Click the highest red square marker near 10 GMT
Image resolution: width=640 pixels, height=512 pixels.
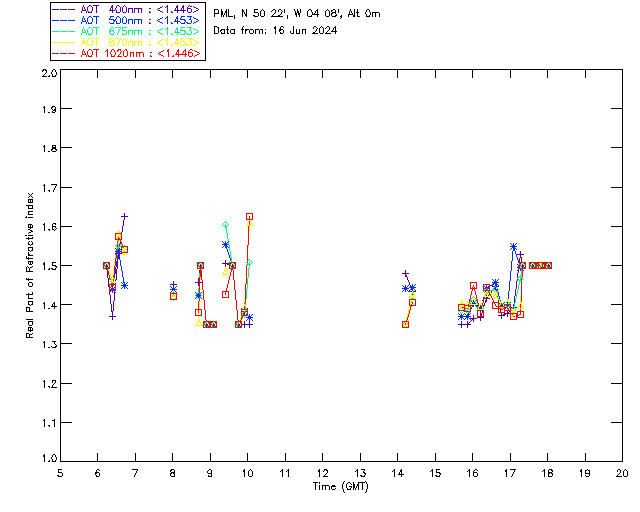pos(249,216)
